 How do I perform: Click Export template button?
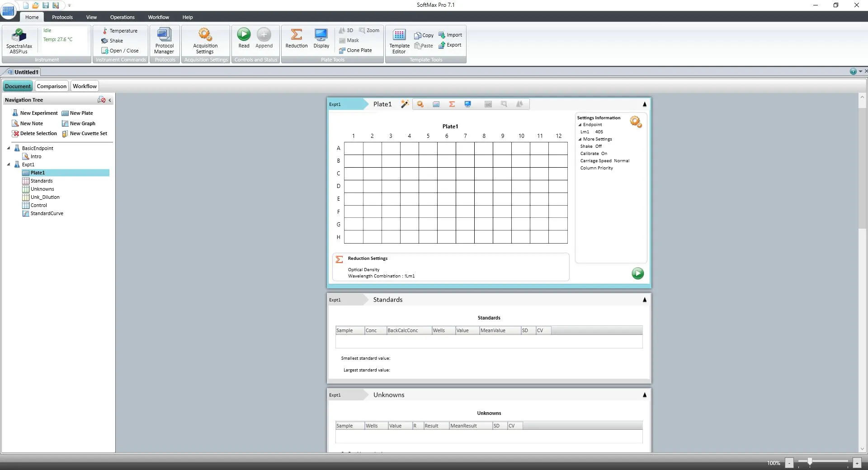[x=450, y=45]
